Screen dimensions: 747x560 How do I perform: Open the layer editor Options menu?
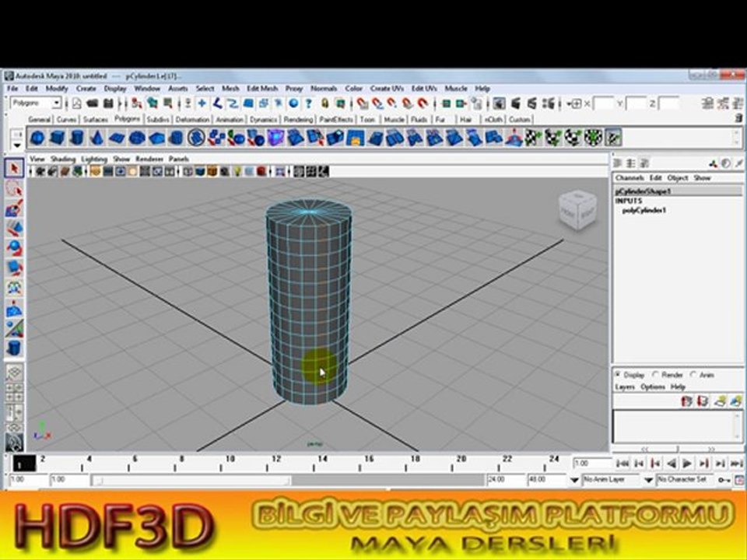pos(653,387)
